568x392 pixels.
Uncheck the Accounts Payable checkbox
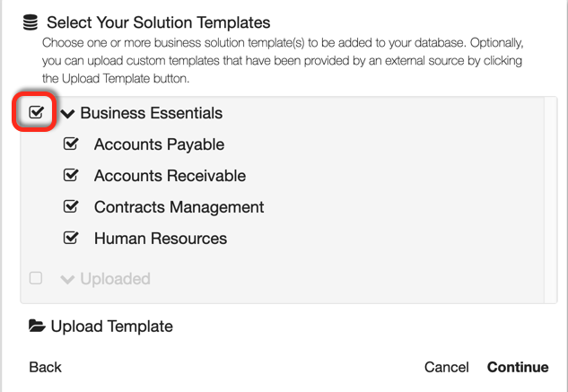71,144
